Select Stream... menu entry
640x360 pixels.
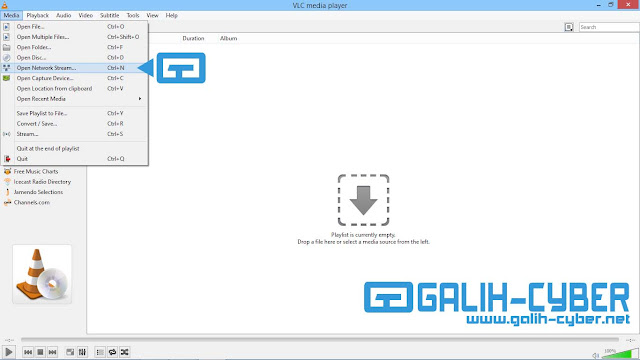click(x=74, y=134)
